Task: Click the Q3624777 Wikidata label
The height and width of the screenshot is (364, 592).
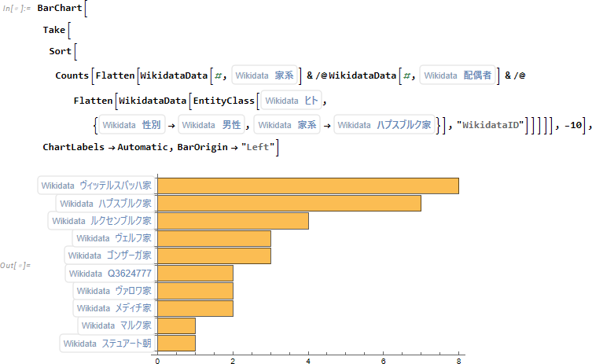Action: coord(109,274)
